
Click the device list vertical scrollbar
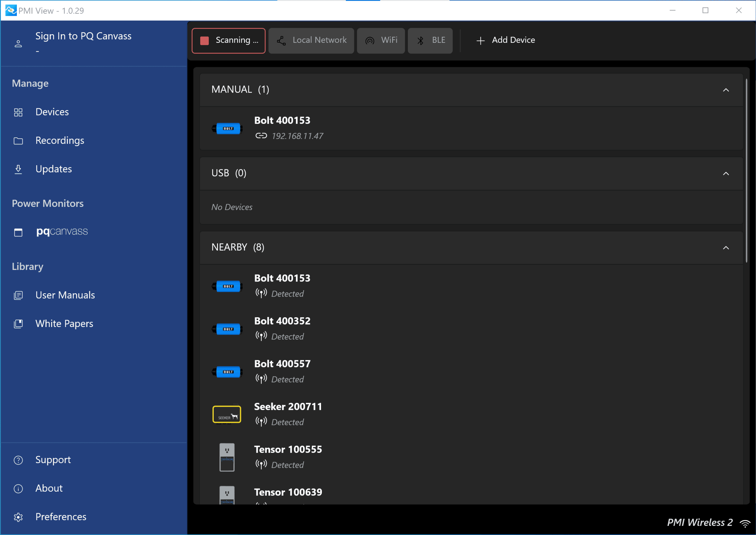(747, 171)
